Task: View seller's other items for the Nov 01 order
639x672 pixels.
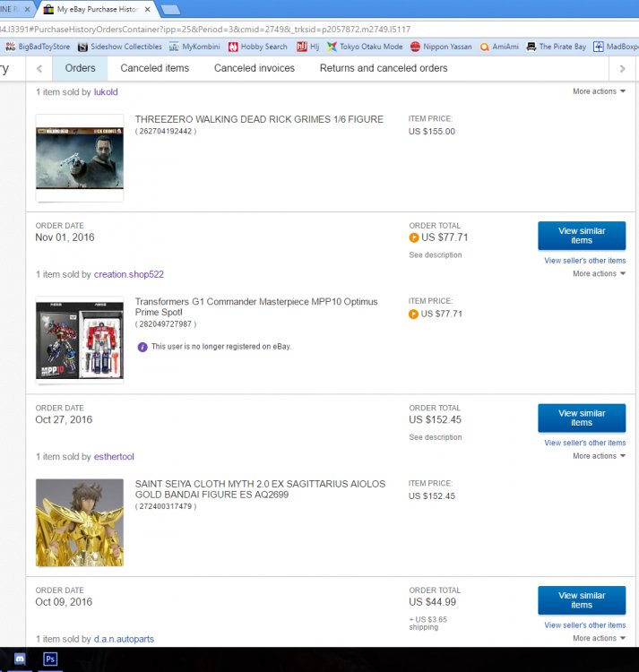Action: [585, 261]
